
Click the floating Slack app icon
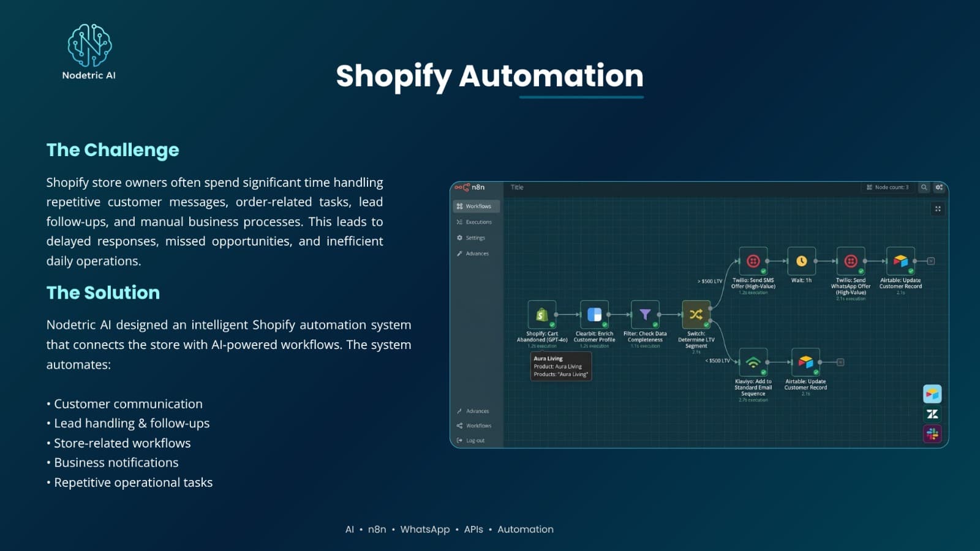pos(932,434)
